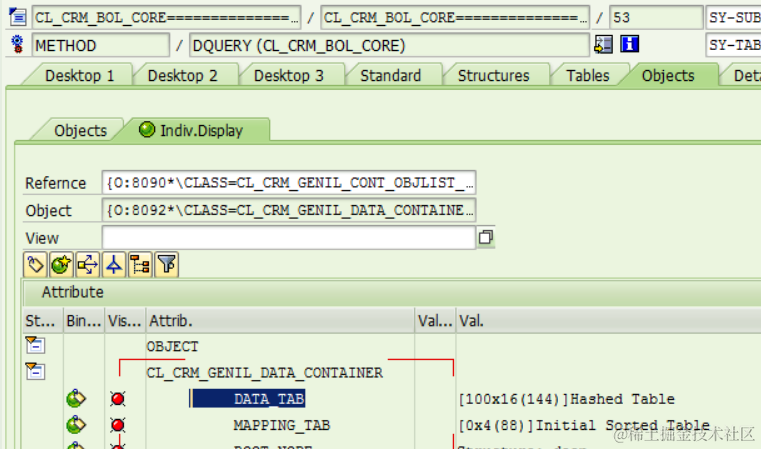Viewport: 761px width, 449px height.
Task: Click the binding icon in MAPPING_TAB row
Action: (76, 425)
